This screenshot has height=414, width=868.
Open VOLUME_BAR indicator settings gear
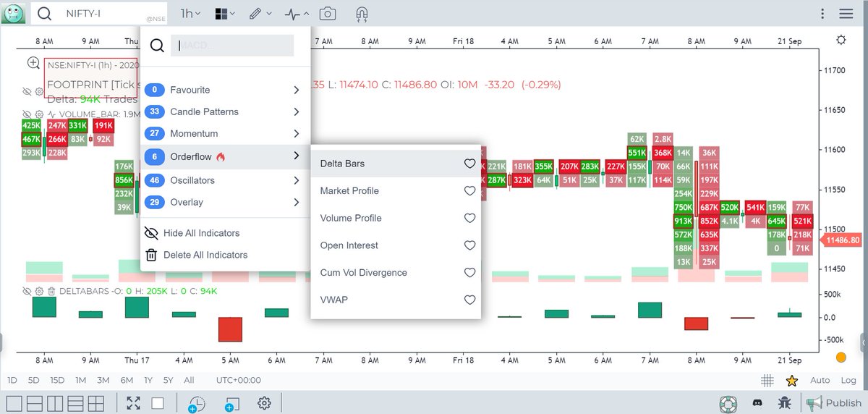[39, 114]
